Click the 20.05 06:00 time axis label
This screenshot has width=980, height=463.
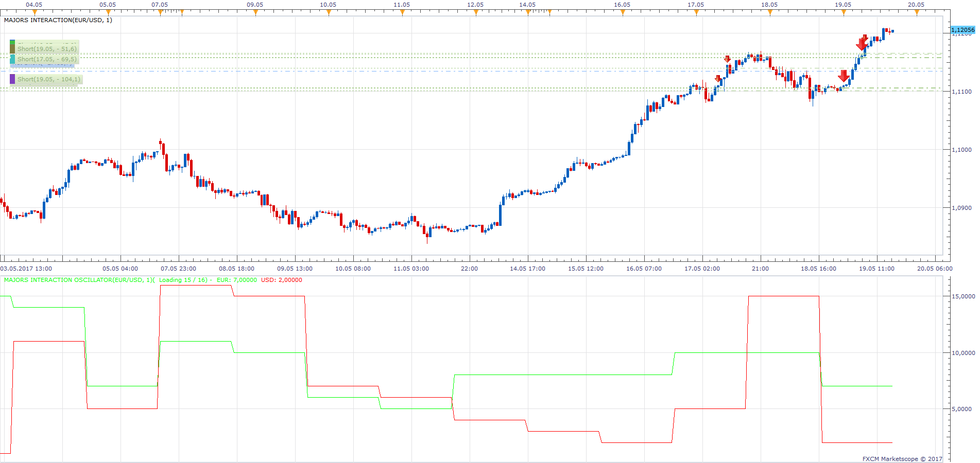[935, 269]
